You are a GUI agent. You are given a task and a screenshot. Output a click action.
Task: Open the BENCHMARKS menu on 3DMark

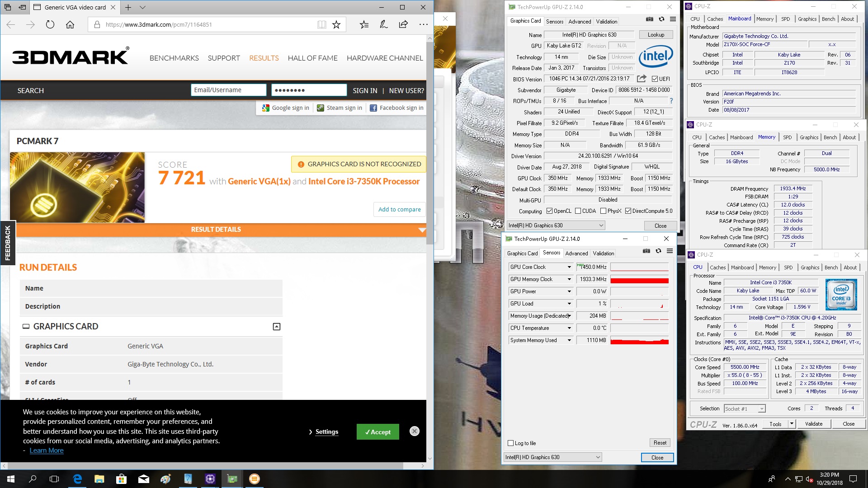coord(174,58)
